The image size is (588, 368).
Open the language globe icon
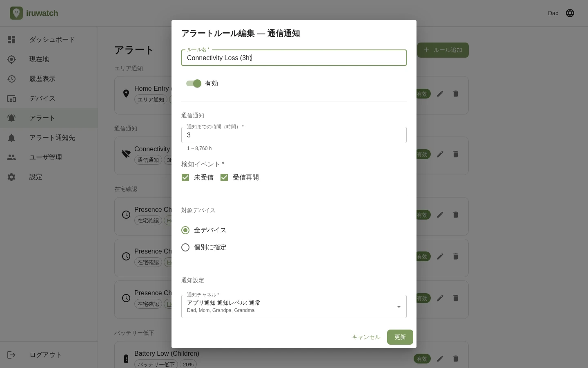click(x=570, y=13)
